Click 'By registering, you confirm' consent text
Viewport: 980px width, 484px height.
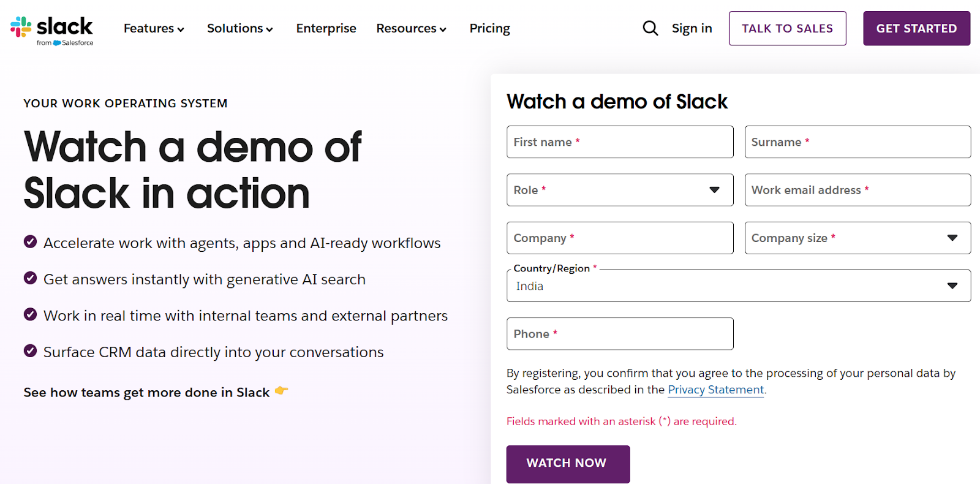click(x=731, y=381)
